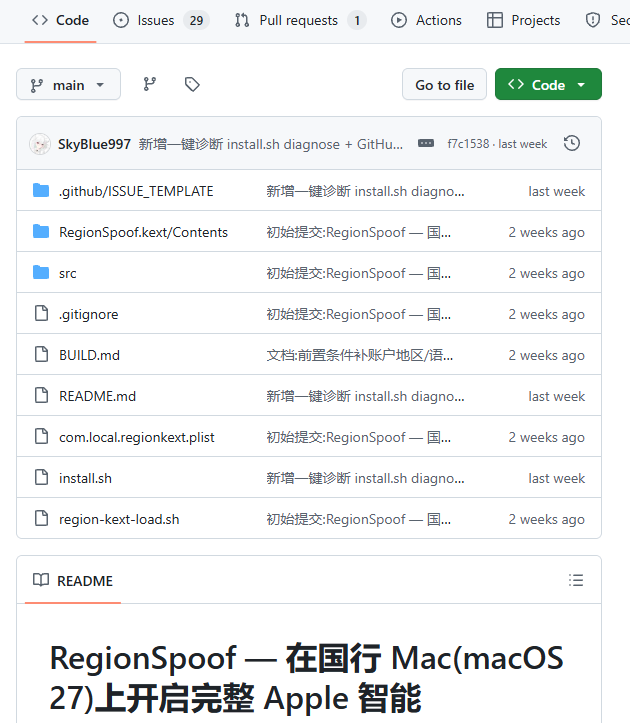Image resolution: width=630 pixels, height=723 pixels.
Task: Open the README outline list icon
Action: pos(576,580)
